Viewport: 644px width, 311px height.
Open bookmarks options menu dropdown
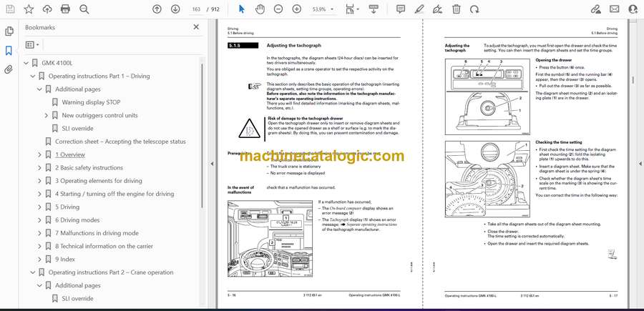tap(32, 45)
